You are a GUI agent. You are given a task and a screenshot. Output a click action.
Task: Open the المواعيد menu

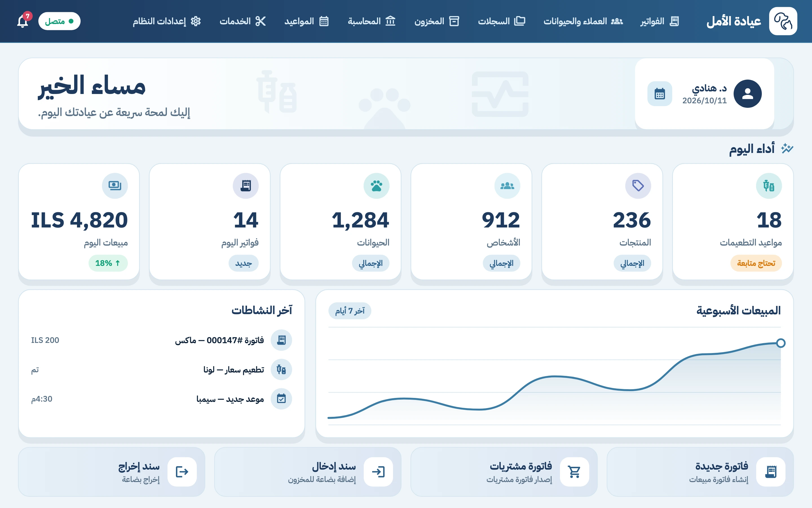tap(306, 21)
